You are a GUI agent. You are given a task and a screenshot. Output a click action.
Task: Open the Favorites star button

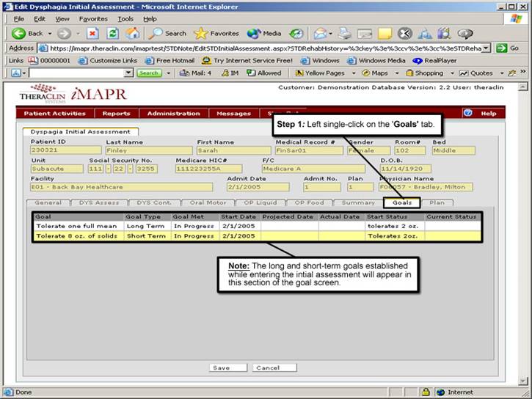pyautogui.click(x=216, y=33)
